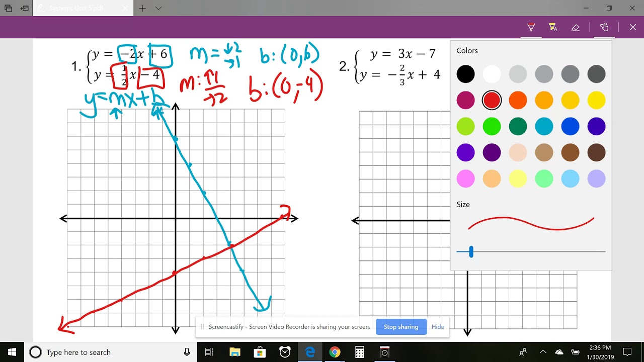644x362 pixels.
Task: Choose the dark brown swatch
Action: tap(596, 152)
